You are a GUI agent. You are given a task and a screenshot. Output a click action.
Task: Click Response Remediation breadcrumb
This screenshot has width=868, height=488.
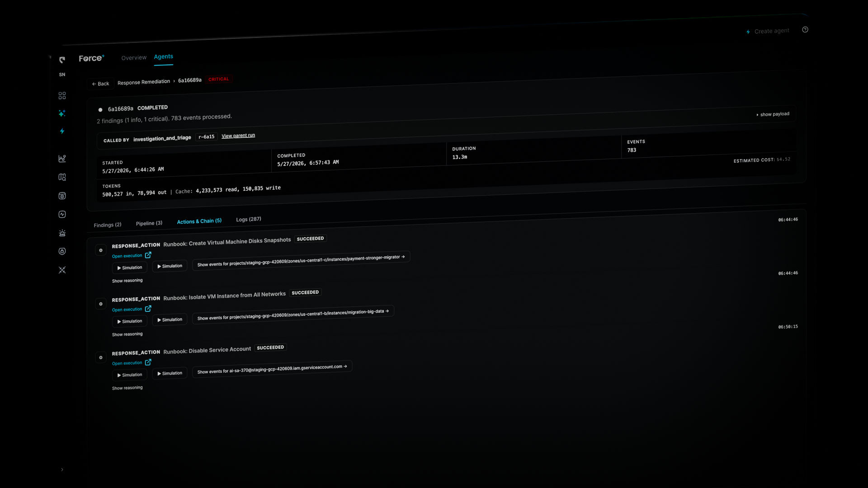click(x=144, y=82)
